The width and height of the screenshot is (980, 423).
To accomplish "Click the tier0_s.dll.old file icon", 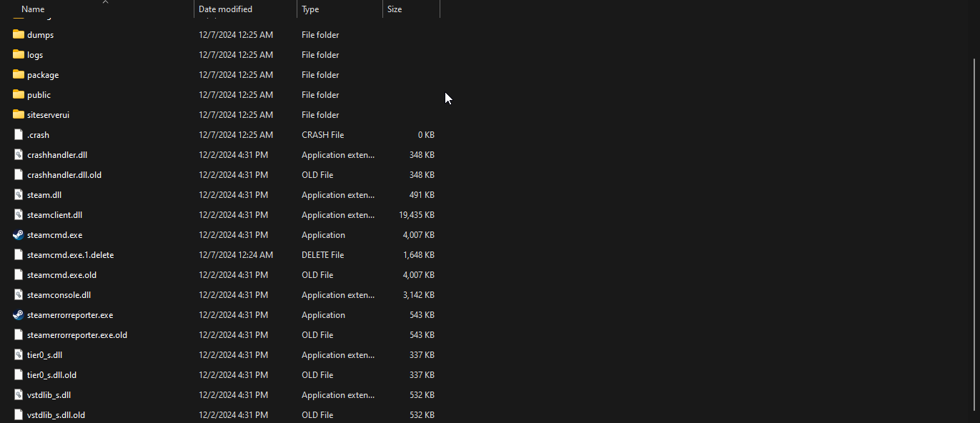I will tap(19, 374).
